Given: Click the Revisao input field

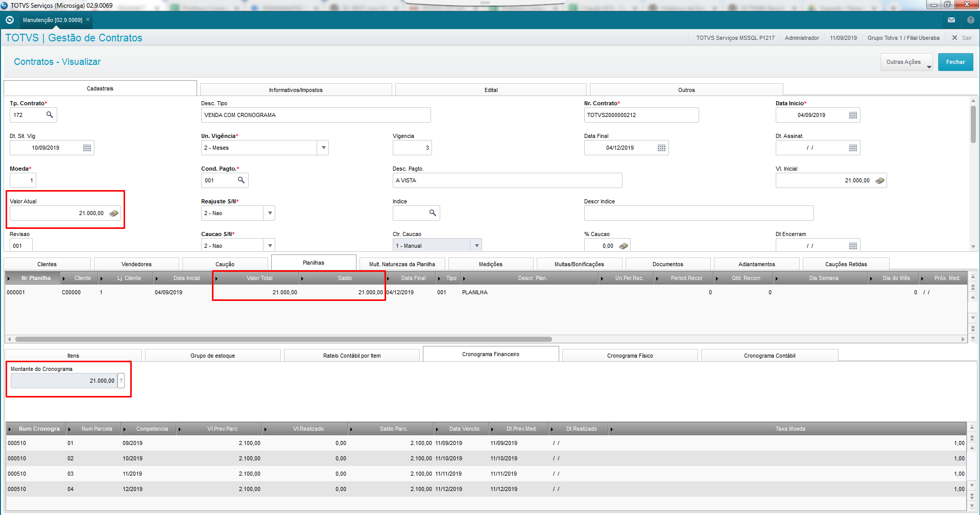Looking at the screenshot, I should pos(21,245).
